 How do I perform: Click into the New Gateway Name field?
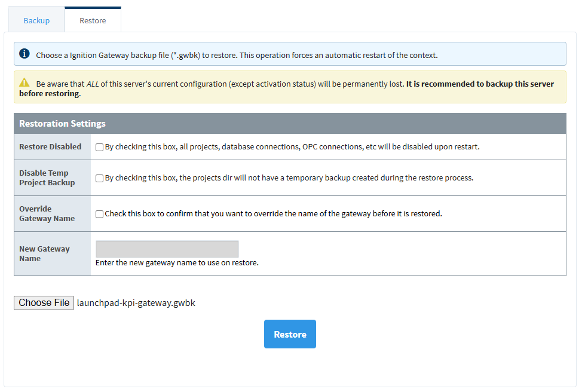[167, 249]
